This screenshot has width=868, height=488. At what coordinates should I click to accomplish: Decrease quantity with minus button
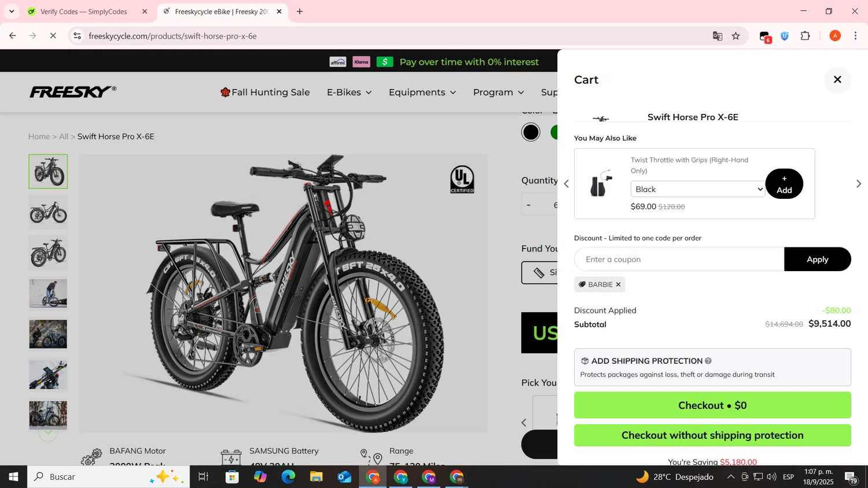pos(528,205)
